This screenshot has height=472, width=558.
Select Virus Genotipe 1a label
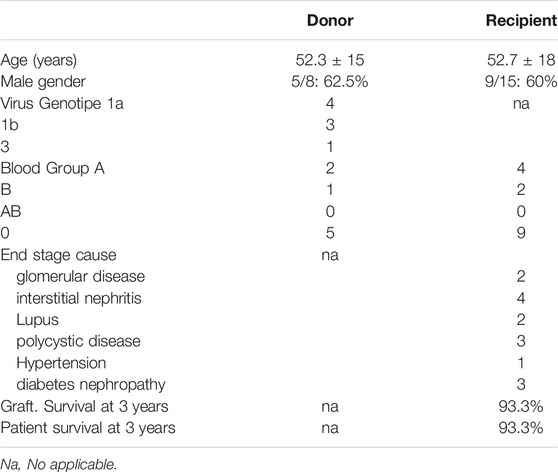[x=62, y=104]
